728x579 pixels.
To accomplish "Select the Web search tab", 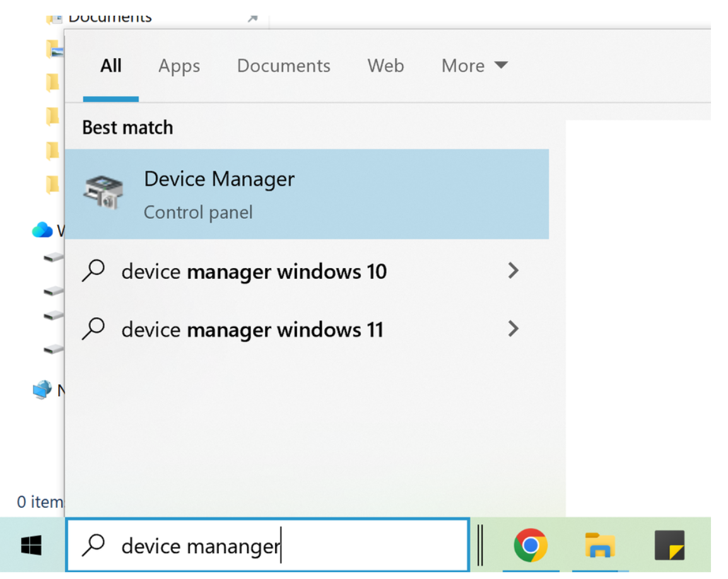I will [385, 66].
